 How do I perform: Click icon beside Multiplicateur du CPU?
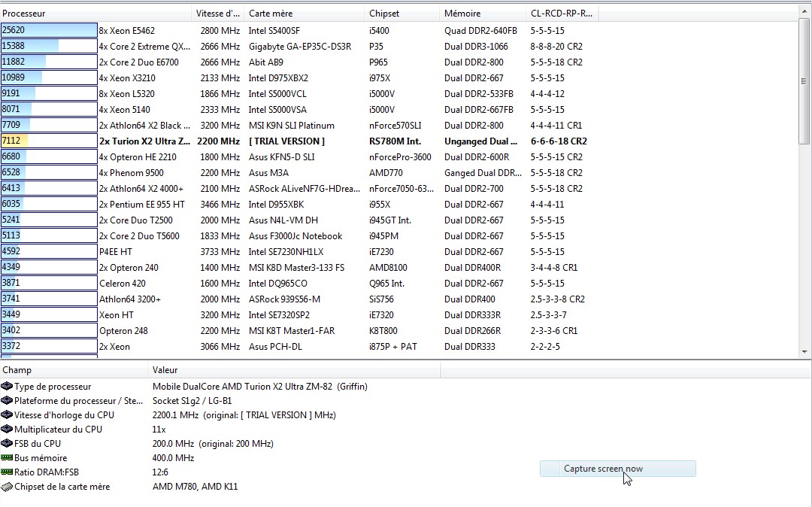coord(7,430)
